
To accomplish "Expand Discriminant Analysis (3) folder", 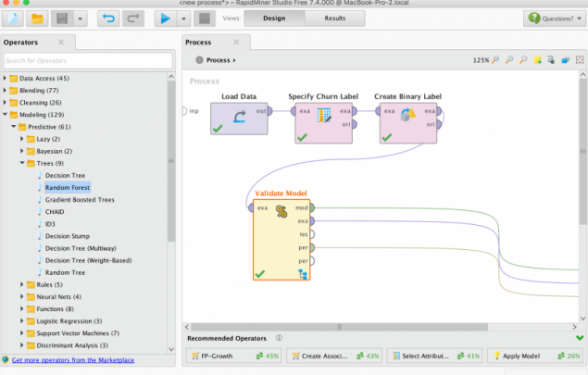I will [x=21, y=345].
